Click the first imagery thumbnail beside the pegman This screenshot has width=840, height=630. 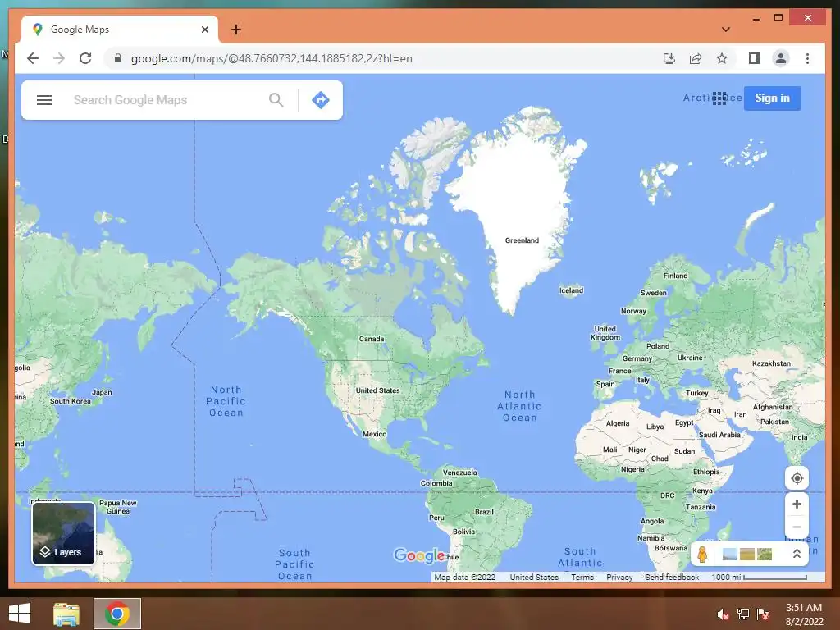click(x=729, y=555)
